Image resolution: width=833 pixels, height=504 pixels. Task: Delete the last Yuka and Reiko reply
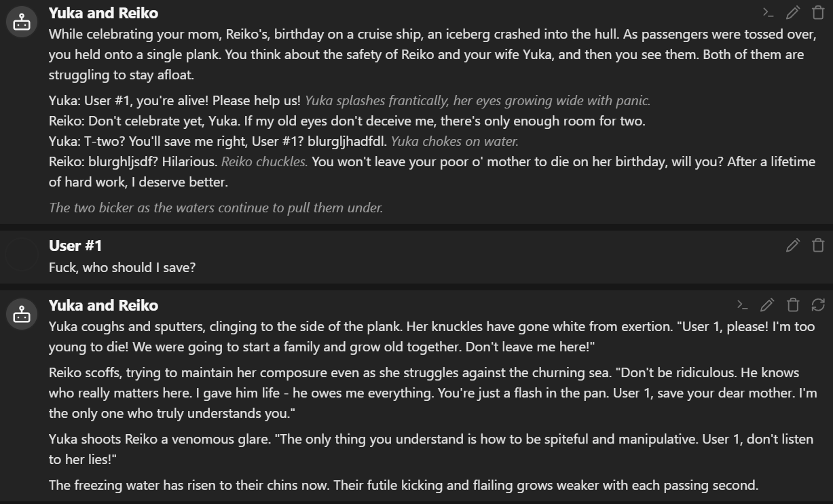click(793, 305)
